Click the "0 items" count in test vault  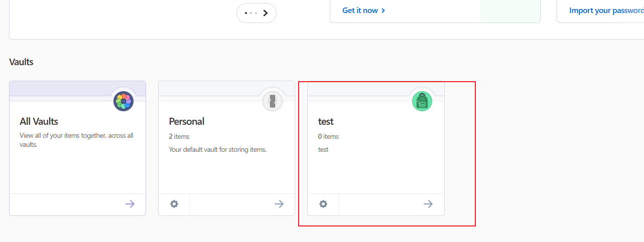(328, 136)
